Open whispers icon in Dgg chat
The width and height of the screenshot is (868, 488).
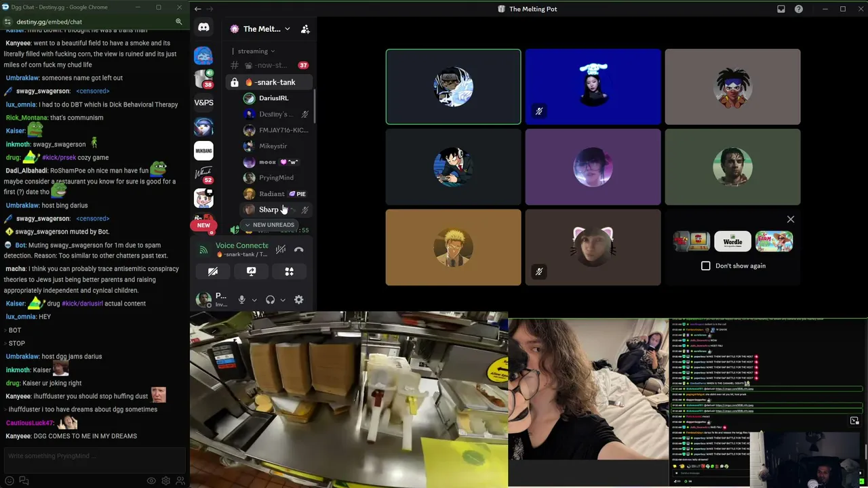24,481
